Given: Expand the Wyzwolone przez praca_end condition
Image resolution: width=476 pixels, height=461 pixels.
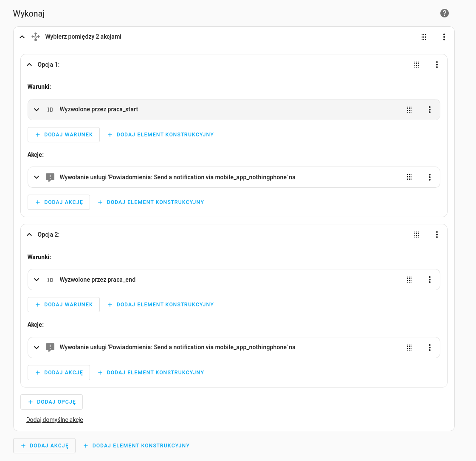Looking at the screenshot, I should [37, 280].
